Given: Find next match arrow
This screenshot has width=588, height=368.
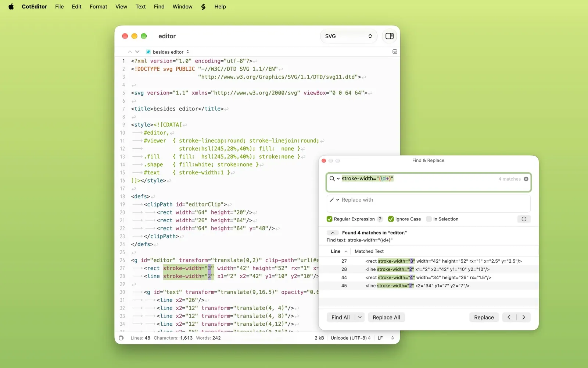Looking at the screenshot, I should point(524,317).
